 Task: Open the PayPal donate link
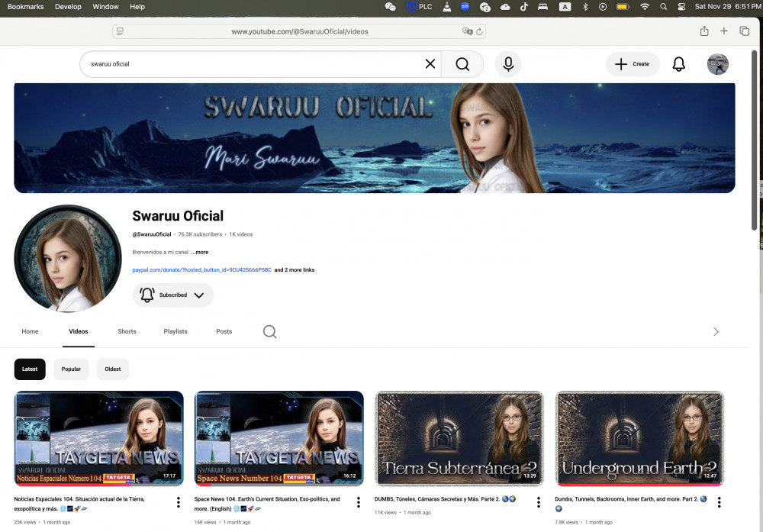pos(201,270)
